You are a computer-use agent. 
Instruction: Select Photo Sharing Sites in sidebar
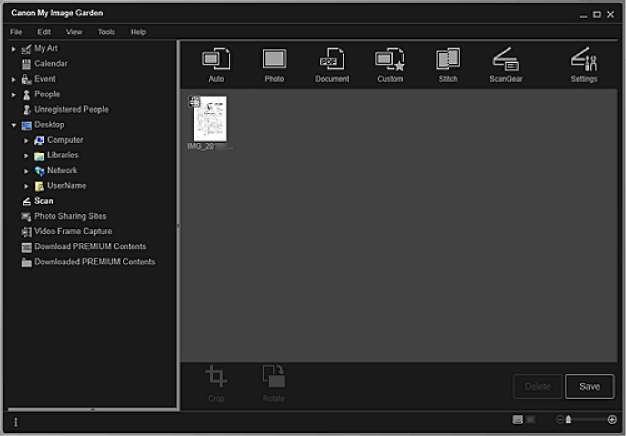click(70, 216)
